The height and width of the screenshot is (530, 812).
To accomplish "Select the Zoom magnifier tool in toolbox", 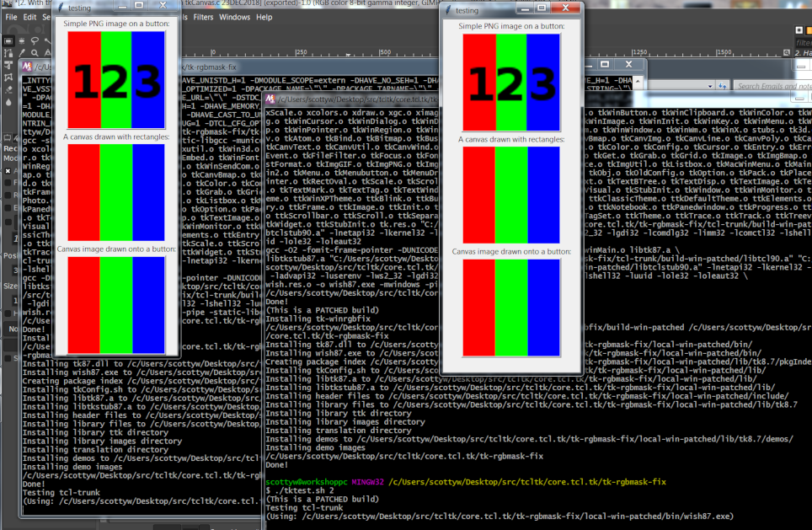I will pos(35,53).
